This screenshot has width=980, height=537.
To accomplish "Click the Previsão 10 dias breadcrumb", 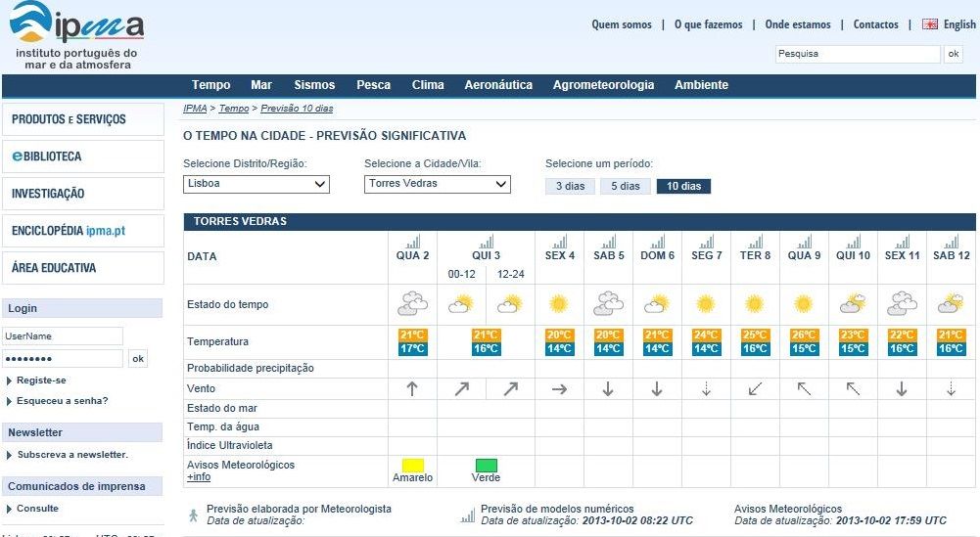I will tap(297, 109).
